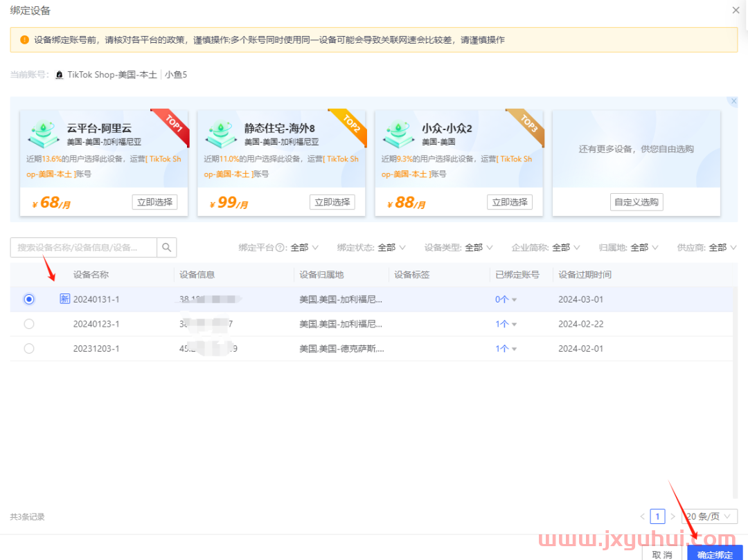Image resolution: width=748 pixels, height=560 pixels.
Task: Open the 设备类型 filter dropdown
Action: (x=479, y=247)
